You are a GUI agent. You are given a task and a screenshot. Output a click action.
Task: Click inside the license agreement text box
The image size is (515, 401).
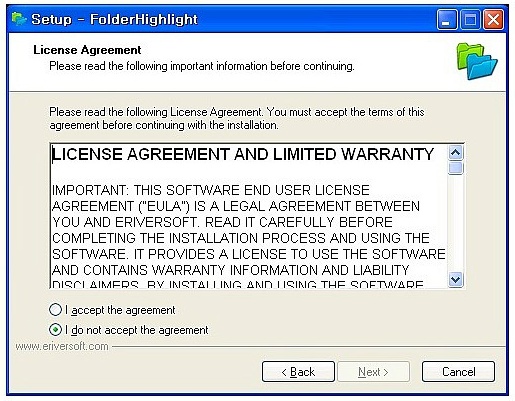coord(249,216)
